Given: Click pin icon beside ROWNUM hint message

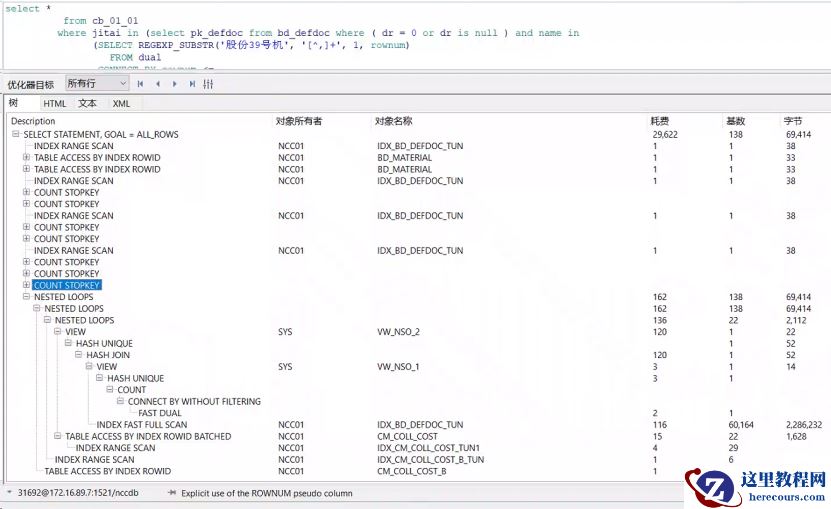Looking at the screenshot, I should [172, 493].
